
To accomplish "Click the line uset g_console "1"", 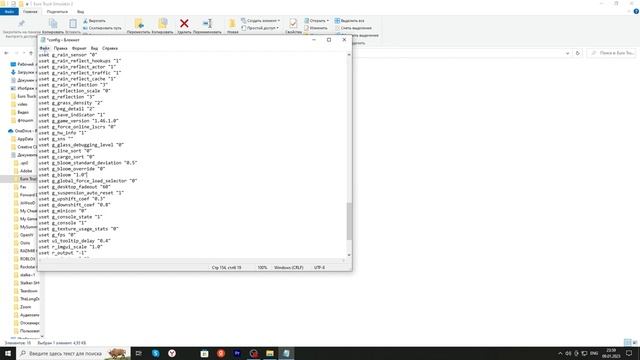I will tap(62, 223).
